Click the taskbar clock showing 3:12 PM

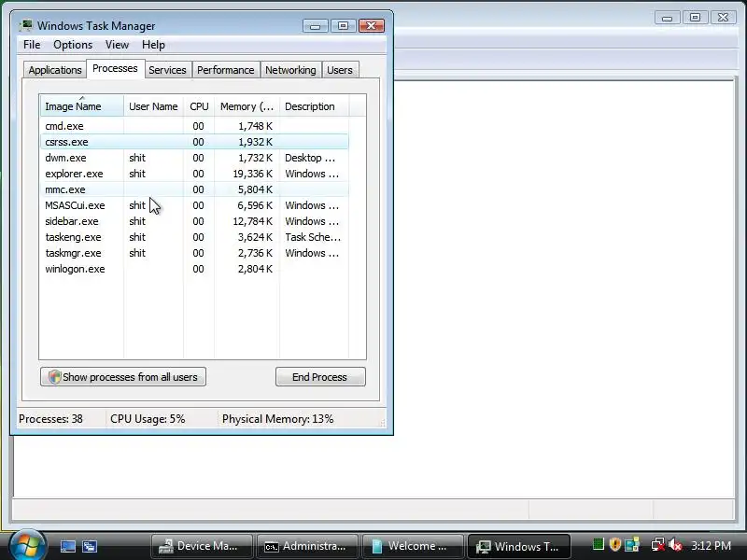click(x=711, y=545)
